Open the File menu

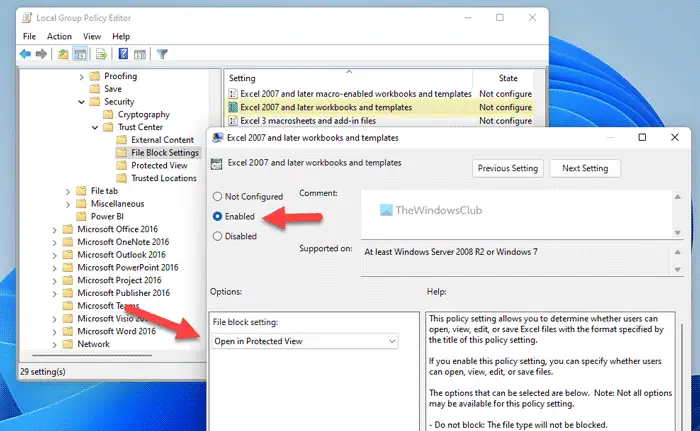[29, 36]
